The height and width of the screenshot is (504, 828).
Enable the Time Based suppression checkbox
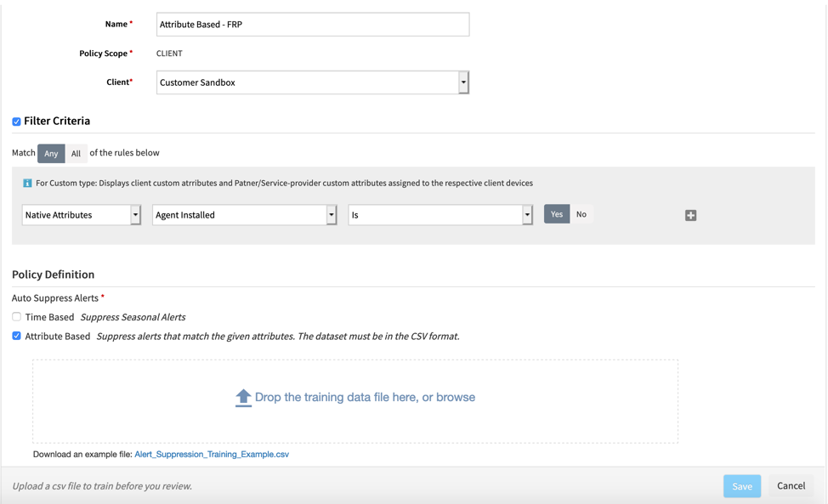[16, 317]
